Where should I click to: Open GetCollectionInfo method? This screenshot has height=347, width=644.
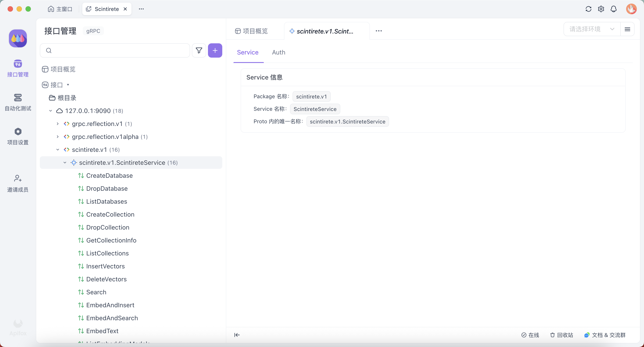pyautogui.click(x=111, y=240)
